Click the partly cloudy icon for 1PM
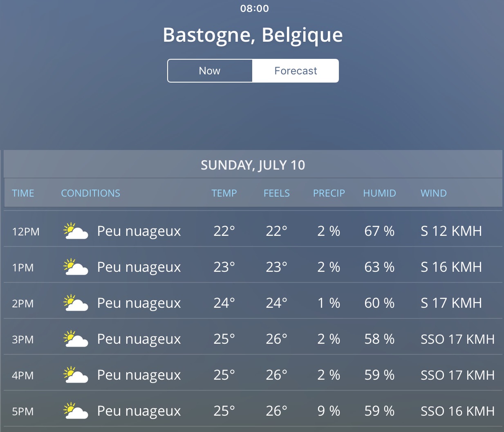The image size is (504, 432). [76, 267]
